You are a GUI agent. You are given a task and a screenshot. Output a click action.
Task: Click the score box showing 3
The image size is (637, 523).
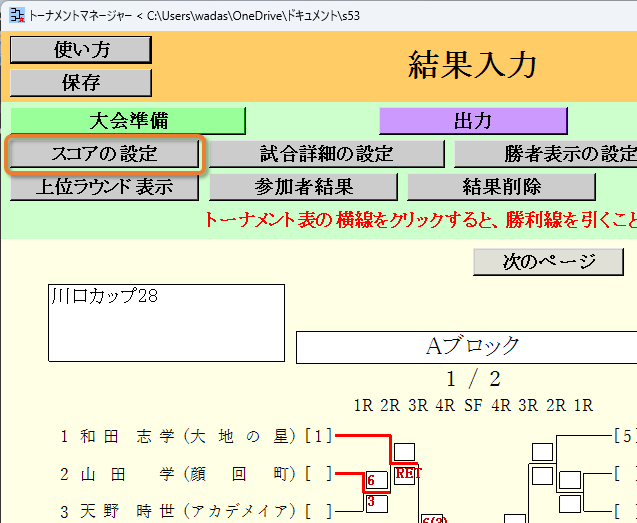377,504
